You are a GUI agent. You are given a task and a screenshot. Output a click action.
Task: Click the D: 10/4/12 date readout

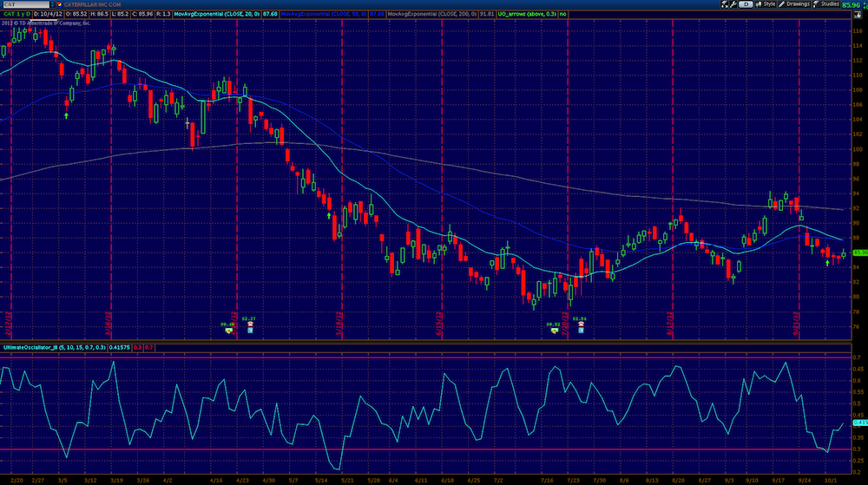pyautogui.click(x=48, y=14)
